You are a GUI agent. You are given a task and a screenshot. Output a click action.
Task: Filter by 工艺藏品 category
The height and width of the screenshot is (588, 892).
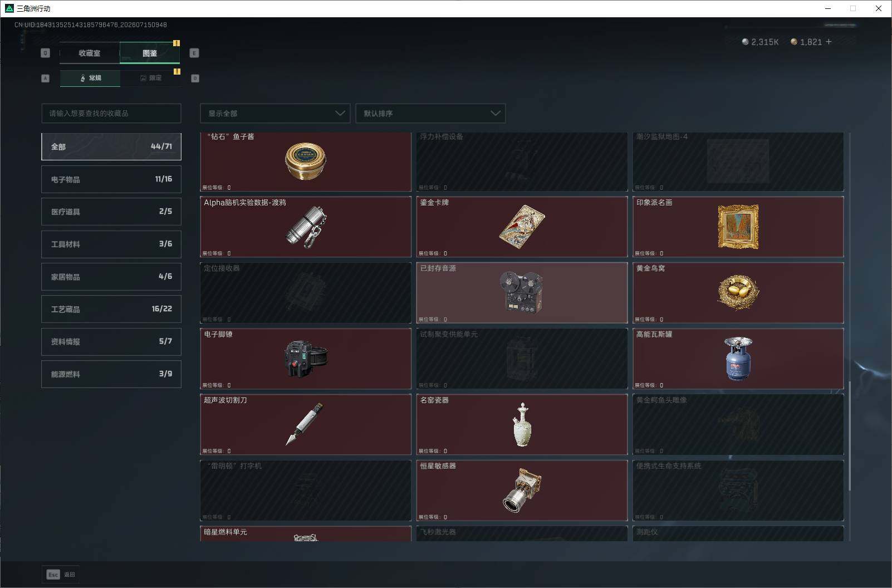point(111,309)
